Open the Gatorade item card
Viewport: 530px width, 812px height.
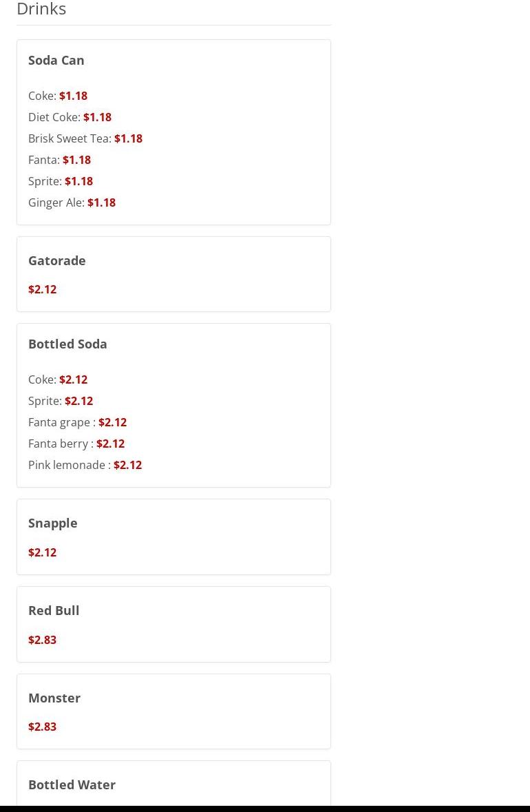pyautogui.click(x=57, y=261)
